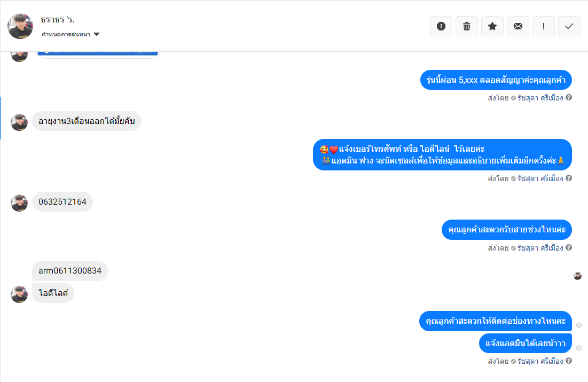Click help icon beside sender name under 5,xxx message
Viewport: 588px width, 382px height.
569,98
